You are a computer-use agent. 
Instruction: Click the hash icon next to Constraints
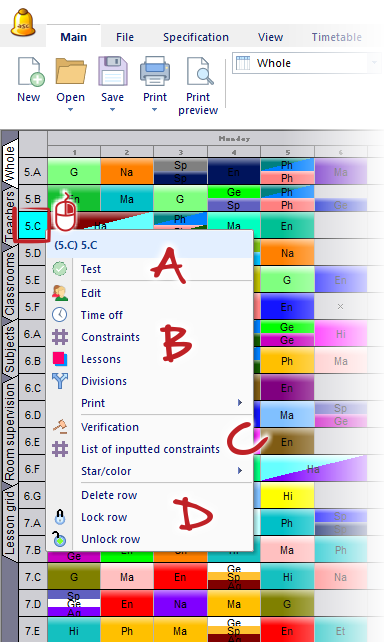(x=60, y=337)
